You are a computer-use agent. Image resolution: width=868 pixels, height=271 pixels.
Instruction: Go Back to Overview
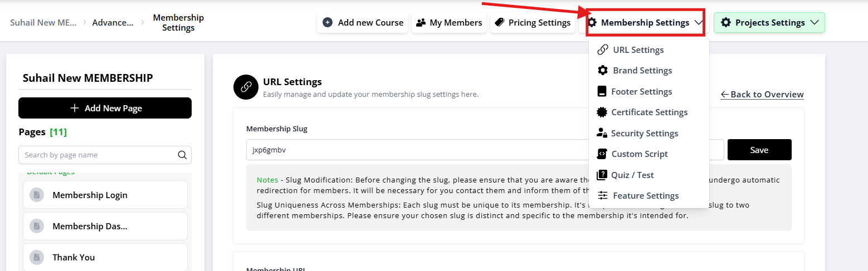click(x=762, y=95)
